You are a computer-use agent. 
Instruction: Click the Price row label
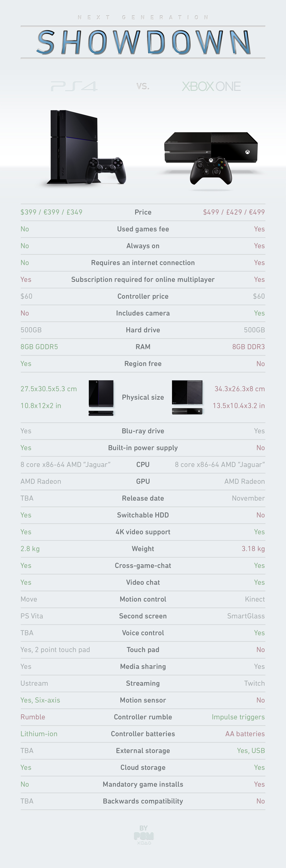click(x=143, y=212)
